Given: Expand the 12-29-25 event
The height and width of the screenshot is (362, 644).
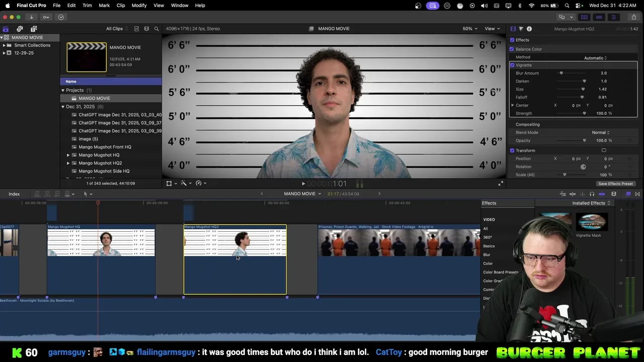Looking at the screenshot, I should tap(4, 53).
